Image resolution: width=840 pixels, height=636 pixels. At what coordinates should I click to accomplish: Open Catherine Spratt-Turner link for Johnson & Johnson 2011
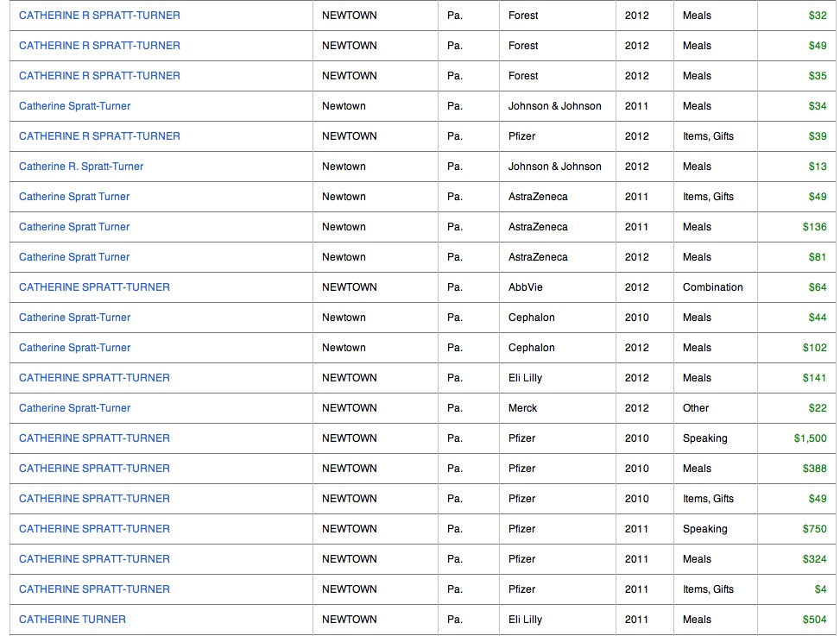(x=74, y=106)
